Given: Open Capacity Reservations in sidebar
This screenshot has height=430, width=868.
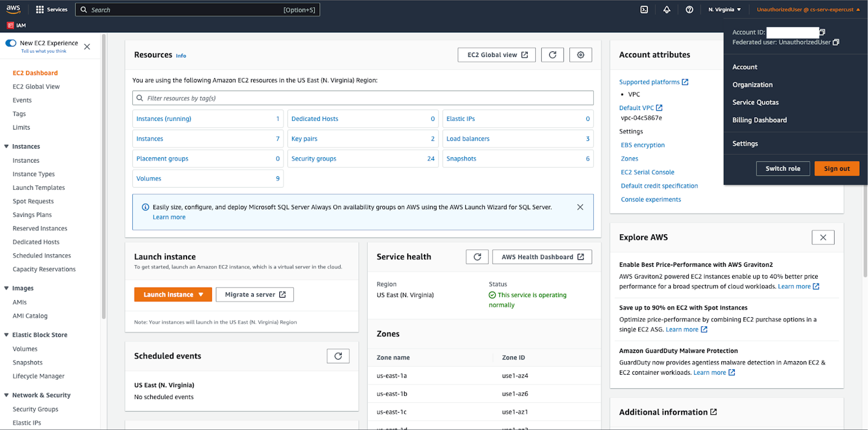Looking at the screenshot, I should pos(44,269).
